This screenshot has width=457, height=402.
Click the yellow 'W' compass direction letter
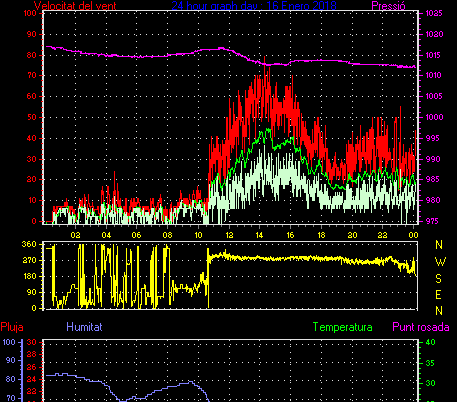[x=440, y=262]
